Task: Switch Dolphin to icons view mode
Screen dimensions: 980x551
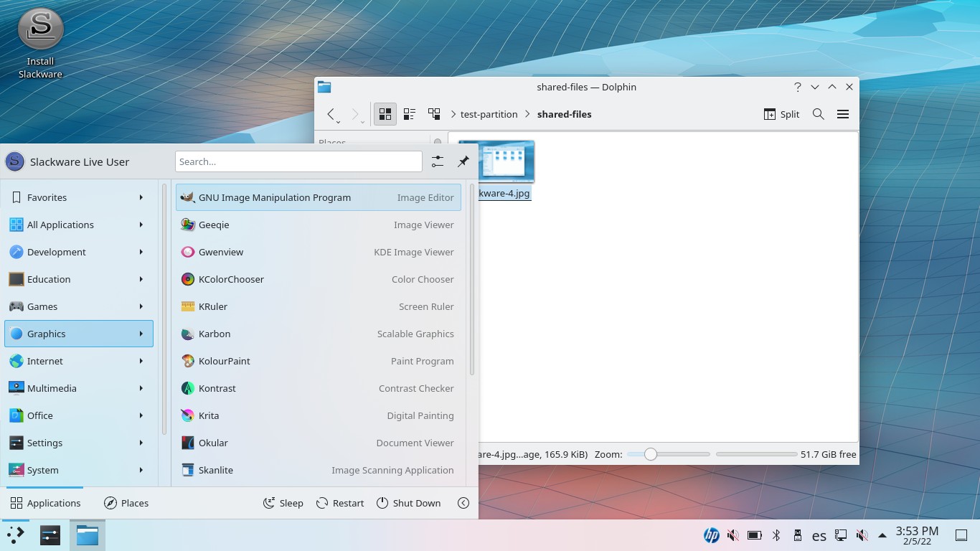Action: coord(385,114)
